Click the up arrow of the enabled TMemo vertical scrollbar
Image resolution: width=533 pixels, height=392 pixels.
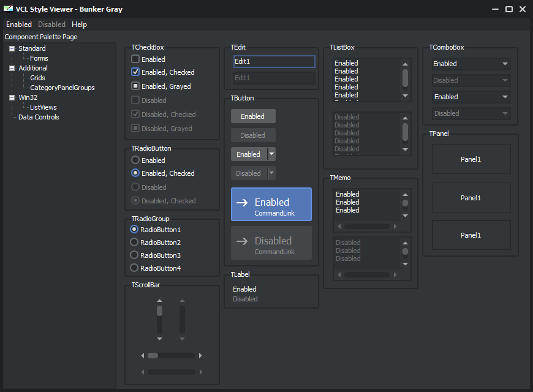405,195
